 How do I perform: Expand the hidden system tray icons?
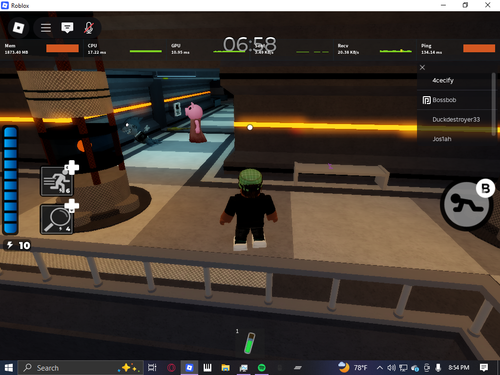click(x=379, y=368)
